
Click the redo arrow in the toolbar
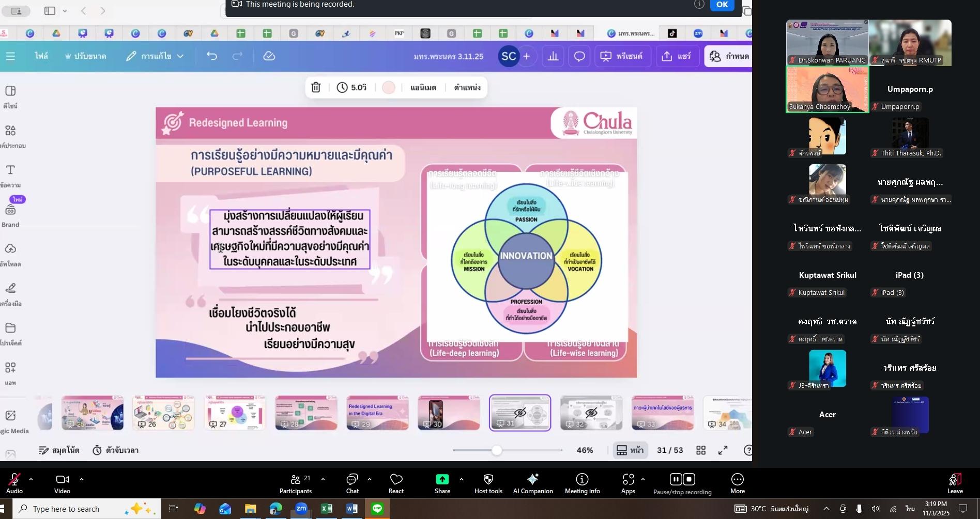[237, 56]
